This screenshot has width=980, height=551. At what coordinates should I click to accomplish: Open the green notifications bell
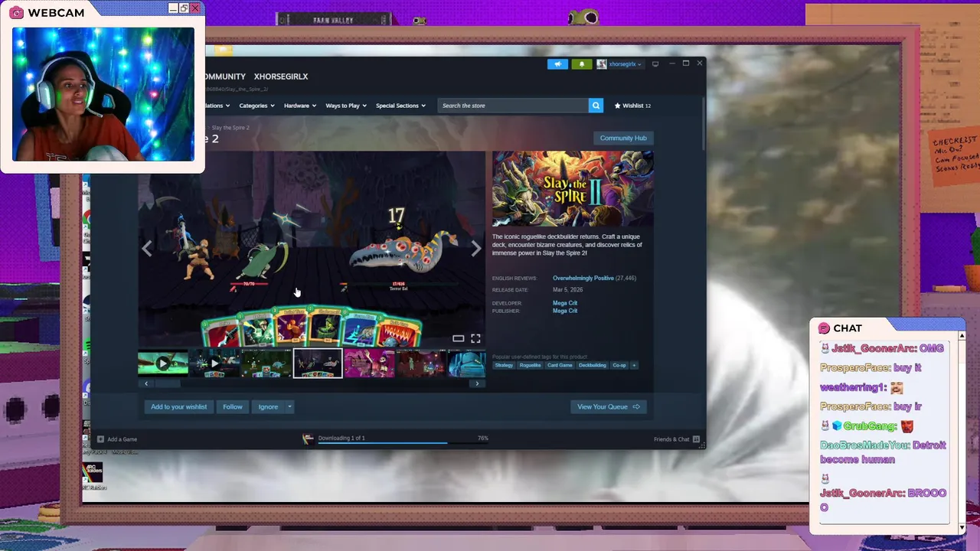tap(581, 64)
